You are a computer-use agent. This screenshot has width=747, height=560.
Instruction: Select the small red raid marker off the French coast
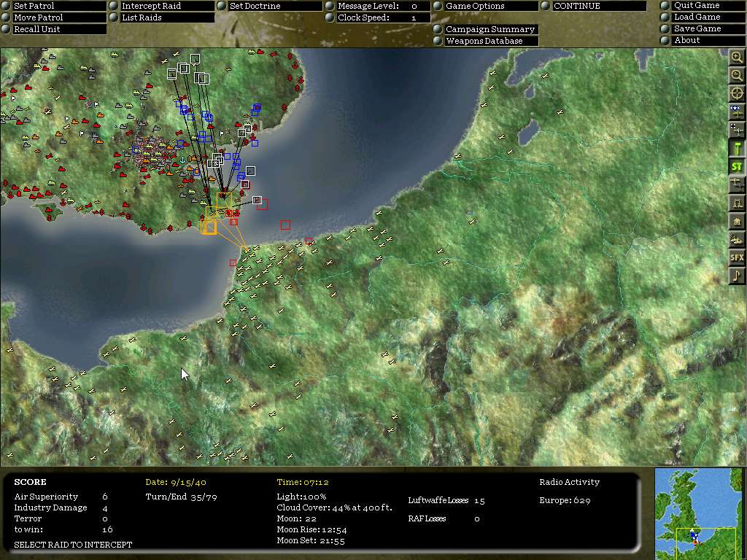(x=233, y=262)
